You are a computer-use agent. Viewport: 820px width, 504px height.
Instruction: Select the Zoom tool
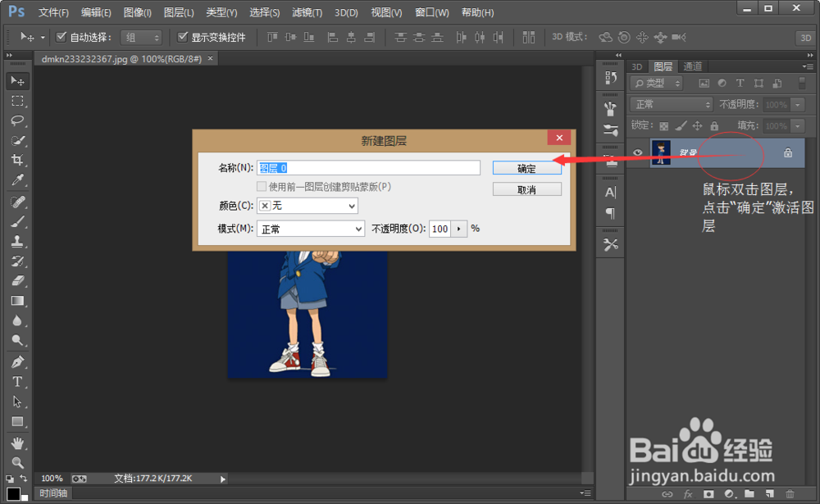(17, 463)
